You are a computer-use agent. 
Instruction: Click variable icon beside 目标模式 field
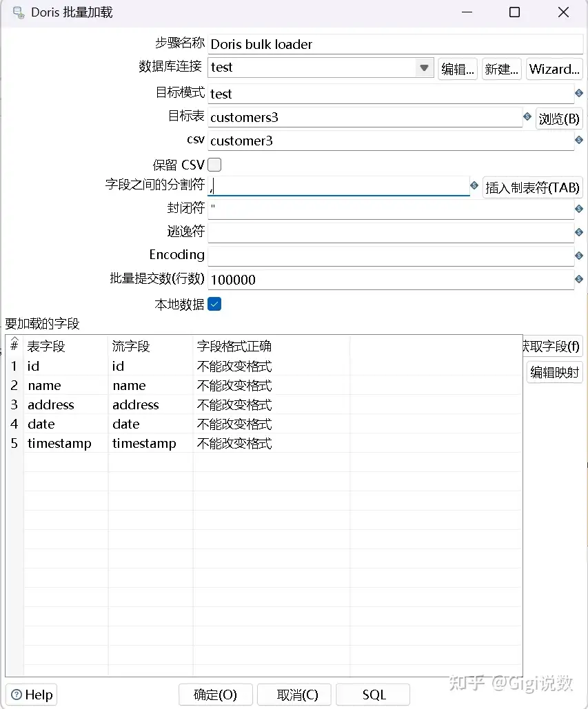(579, 93)
